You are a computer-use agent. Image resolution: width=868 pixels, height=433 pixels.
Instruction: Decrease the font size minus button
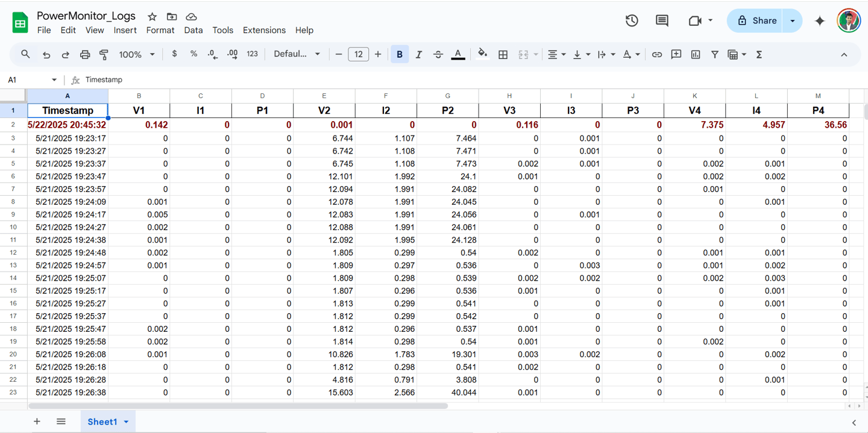click(x=339, y=54)
